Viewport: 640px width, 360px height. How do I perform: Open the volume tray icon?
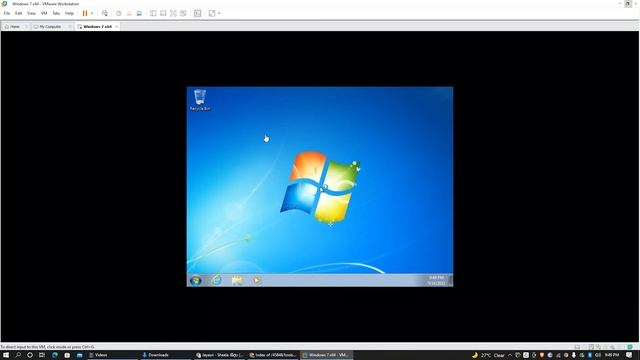click(598, 355)
